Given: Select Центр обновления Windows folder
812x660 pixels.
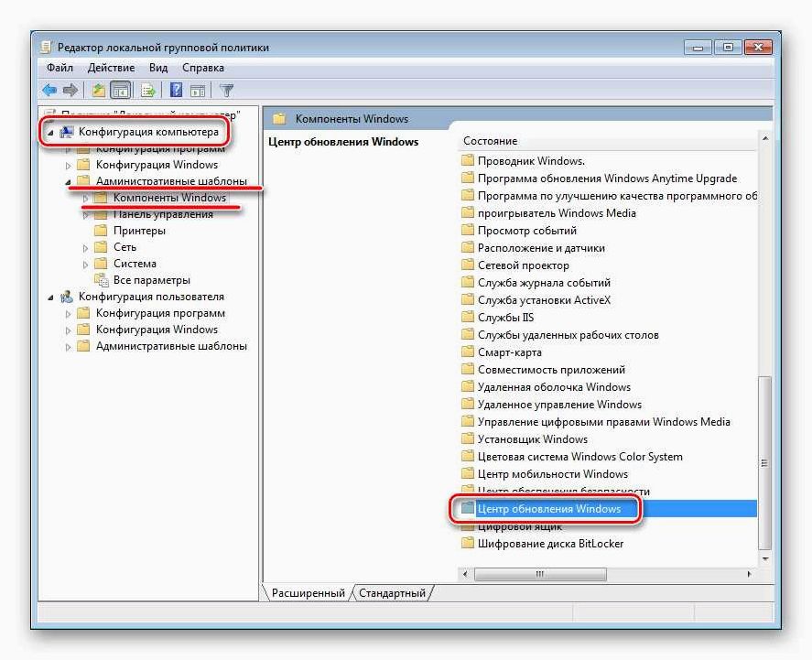Looking at the screenshot, I should tap(549, 509).
